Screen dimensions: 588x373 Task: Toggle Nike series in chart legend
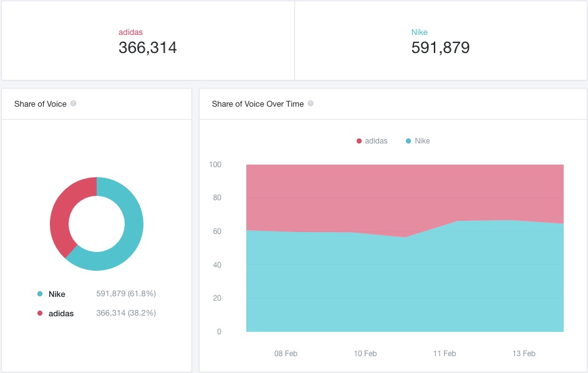point(418,141)
